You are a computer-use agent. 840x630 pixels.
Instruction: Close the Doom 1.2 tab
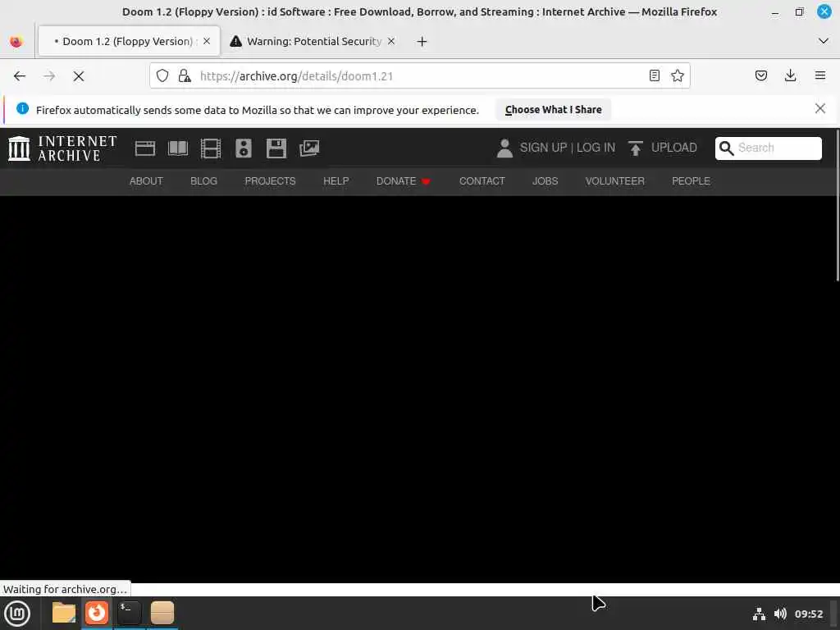point(207,41)
